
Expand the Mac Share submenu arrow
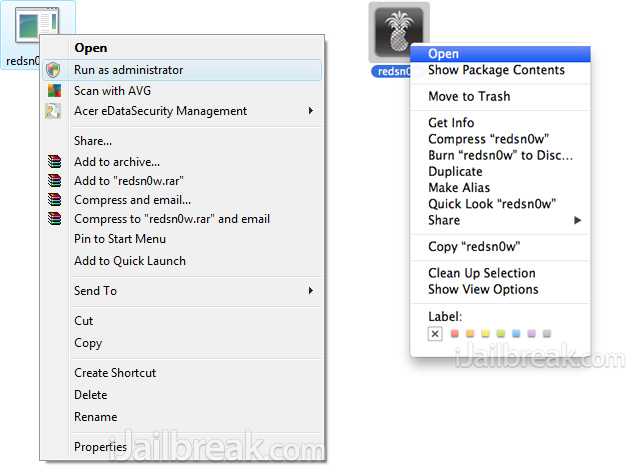tap(577, 220)
